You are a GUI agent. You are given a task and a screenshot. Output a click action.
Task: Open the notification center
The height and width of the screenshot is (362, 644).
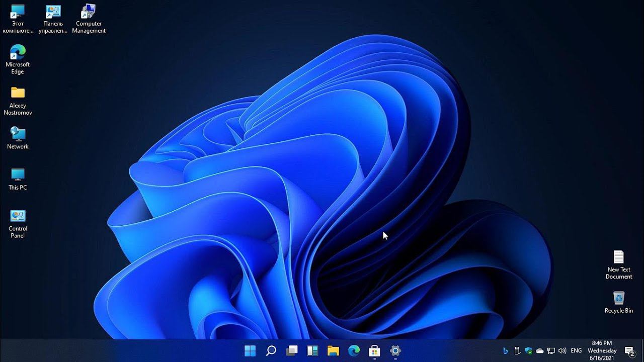pos(629,350)
